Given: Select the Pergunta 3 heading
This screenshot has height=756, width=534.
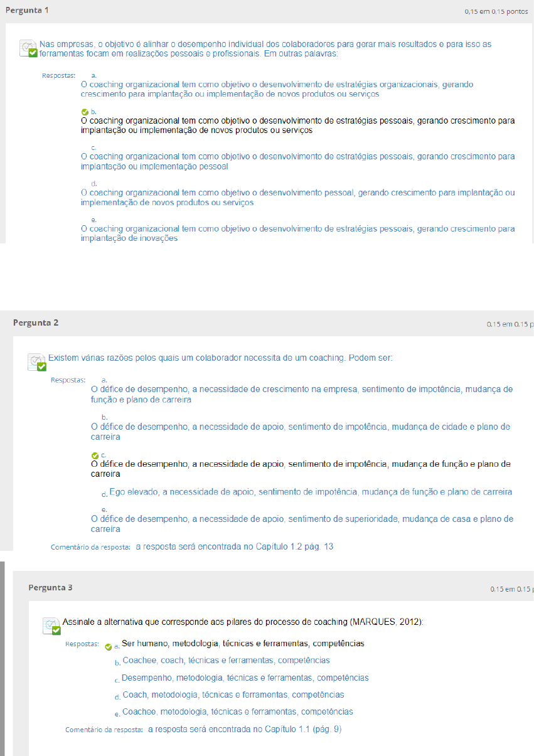Looking at the screenshot, I should click(50, 587).
